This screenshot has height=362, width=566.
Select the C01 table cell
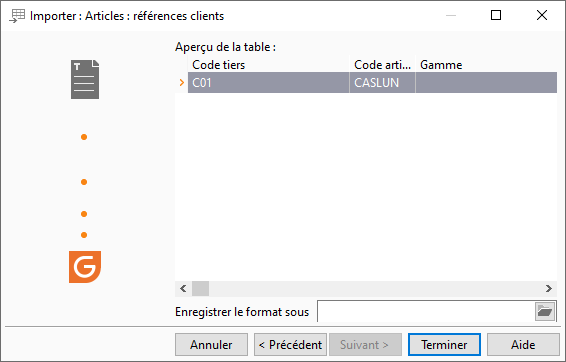[269, 83]
